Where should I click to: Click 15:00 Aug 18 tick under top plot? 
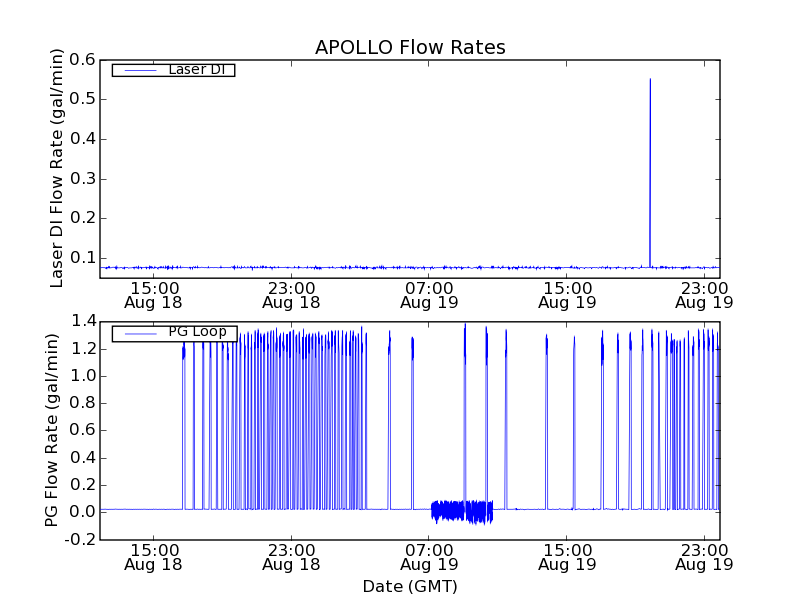pyautogui.click(x=153, y=294)
